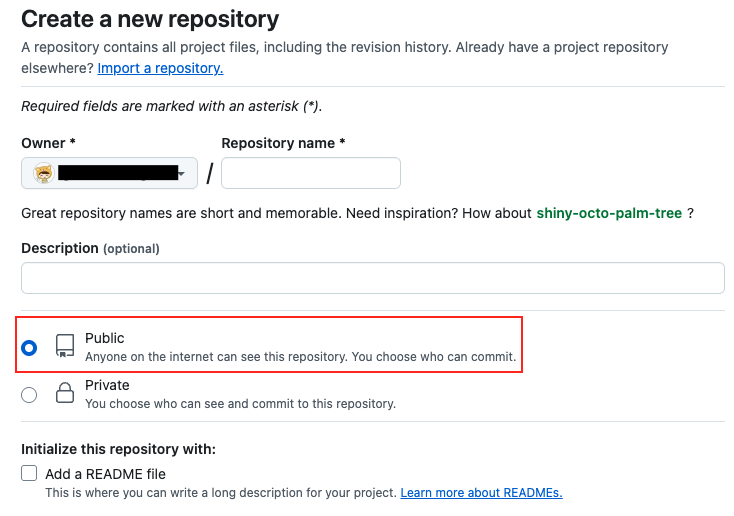This screenshot has height=516, width=734.
Task: Open the Owner dropdown selector
Action: click(x=109, y=174)
